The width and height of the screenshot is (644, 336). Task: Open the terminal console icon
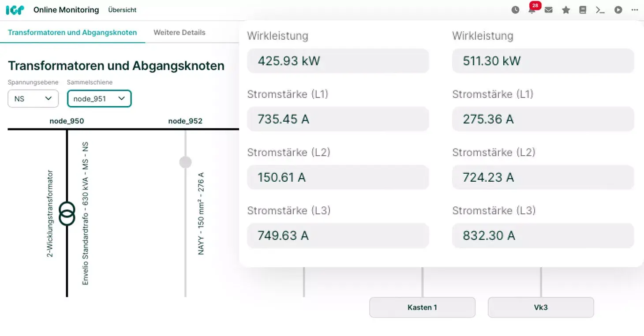pos(600,10)
